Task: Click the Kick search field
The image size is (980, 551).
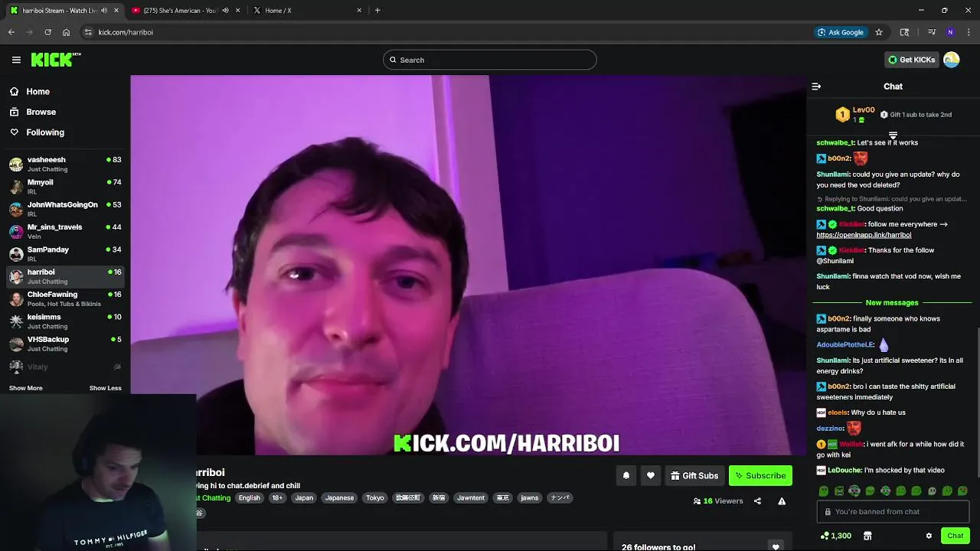Action: pyautogui.click(x=490, y=60)
